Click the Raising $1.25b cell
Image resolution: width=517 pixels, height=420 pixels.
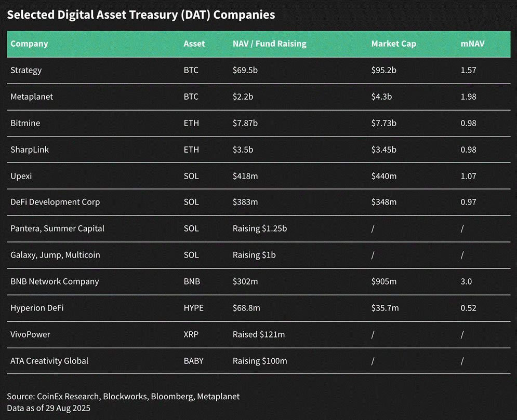tap(259, 228)
